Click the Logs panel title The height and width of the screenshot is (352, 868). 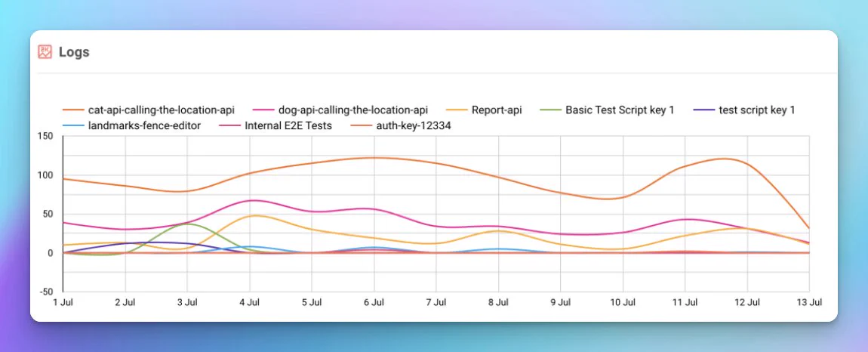click(x=74, y=52)
